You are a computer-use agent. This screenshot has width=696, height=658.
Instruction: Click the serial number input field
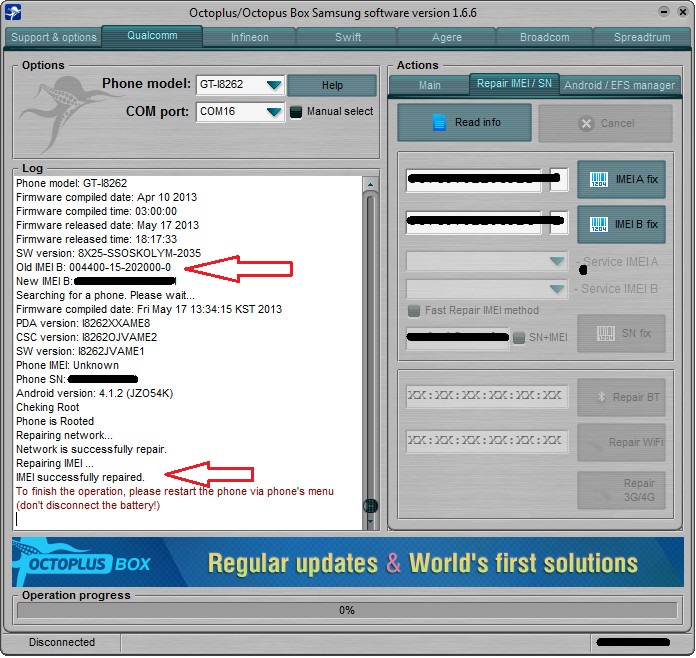tap(457, 337)
